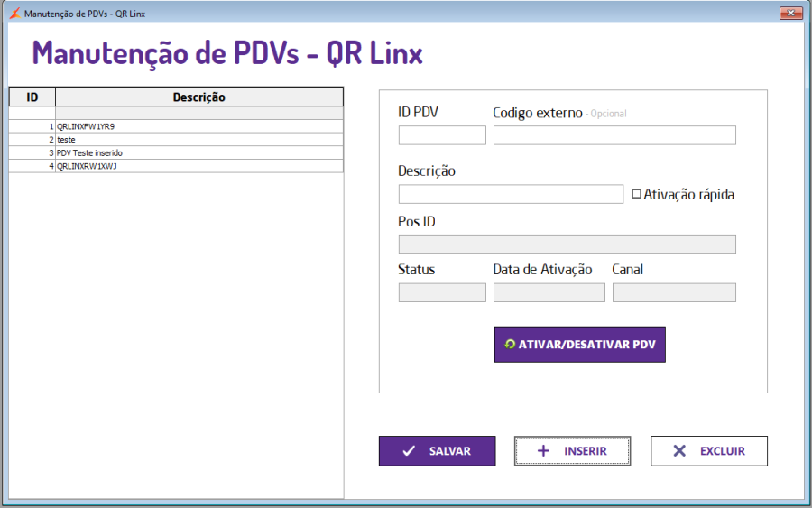The image size is (812, 508).
Task: Select the 'PDV Teste inserido' row
Action: click(176, 152)
